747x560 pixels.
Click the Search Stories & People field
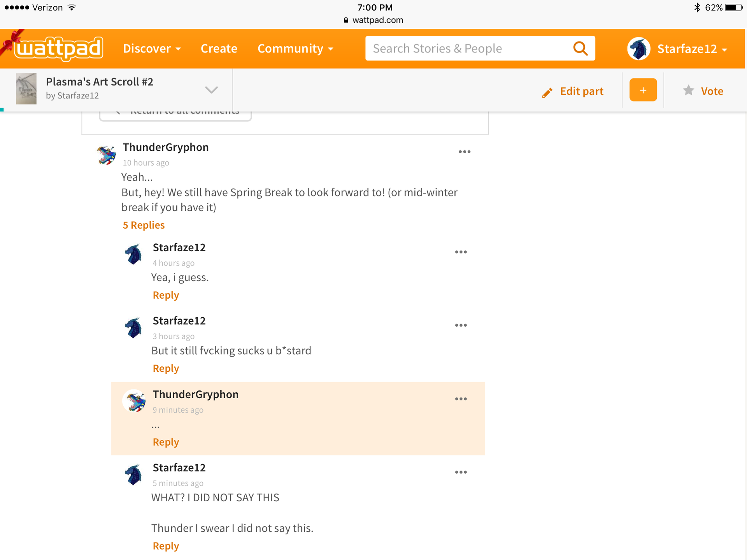coord(467,49)
